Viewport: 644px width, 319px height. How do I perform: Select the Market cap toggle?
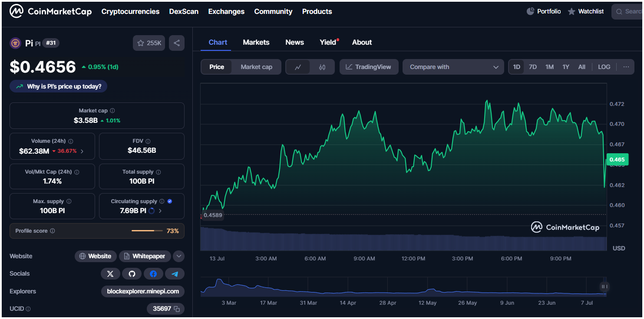click(257, 67)
